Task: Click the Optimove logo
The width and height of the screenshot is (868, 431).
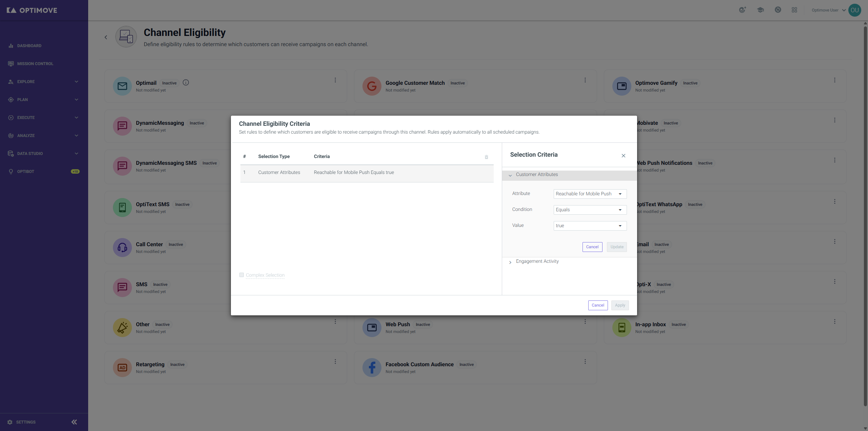Action: coord(32,10)
